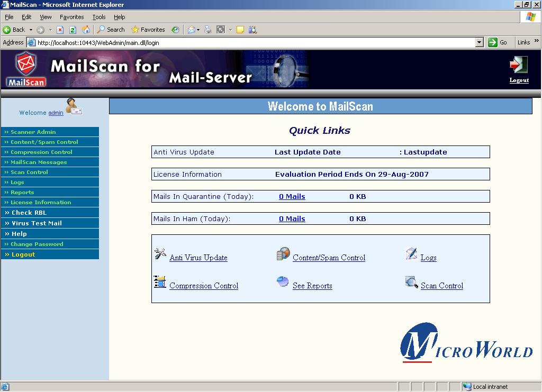Open the Favorites star button
The image size is (542, 392).
pos(148,30)
